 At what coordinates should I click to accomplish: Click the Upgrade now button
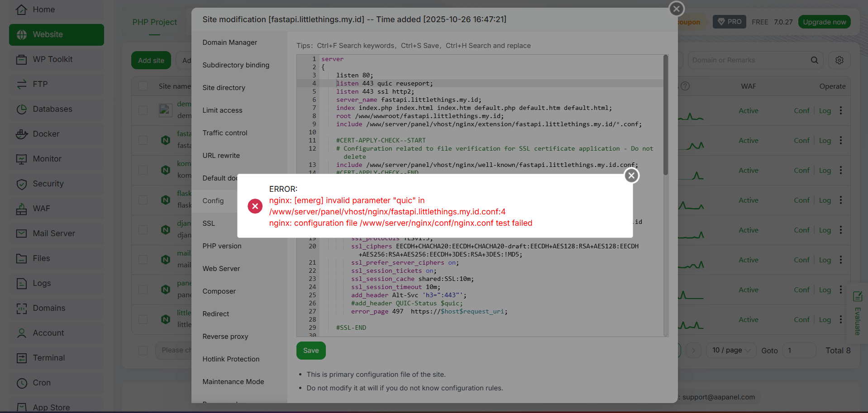[824, 22]
